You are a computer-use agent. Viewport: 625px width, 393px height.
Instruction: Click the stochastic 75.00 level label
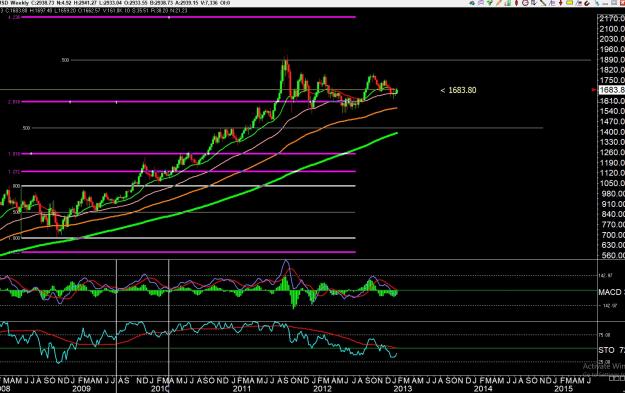click(605, 335)
